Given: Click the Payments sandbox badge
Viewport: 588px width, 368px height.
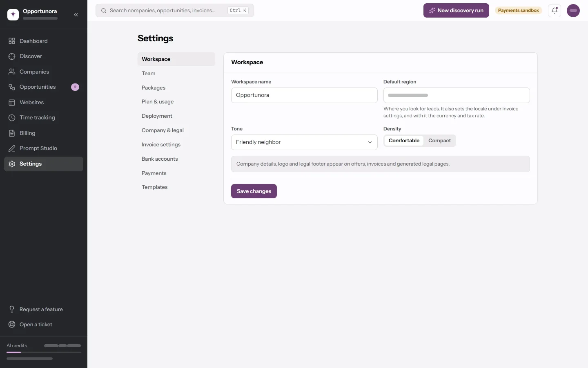Looking at the screenshot, I should pos(519,11).
